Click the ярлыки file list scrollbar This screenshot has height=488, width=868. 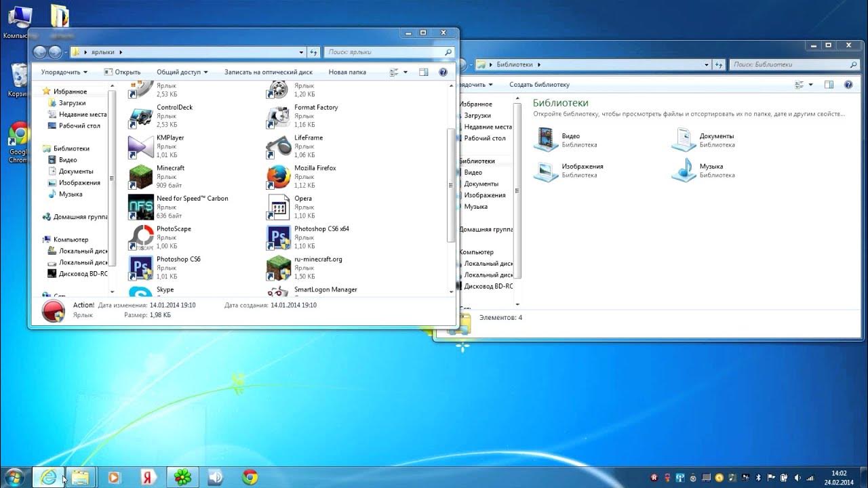point(452,185)
